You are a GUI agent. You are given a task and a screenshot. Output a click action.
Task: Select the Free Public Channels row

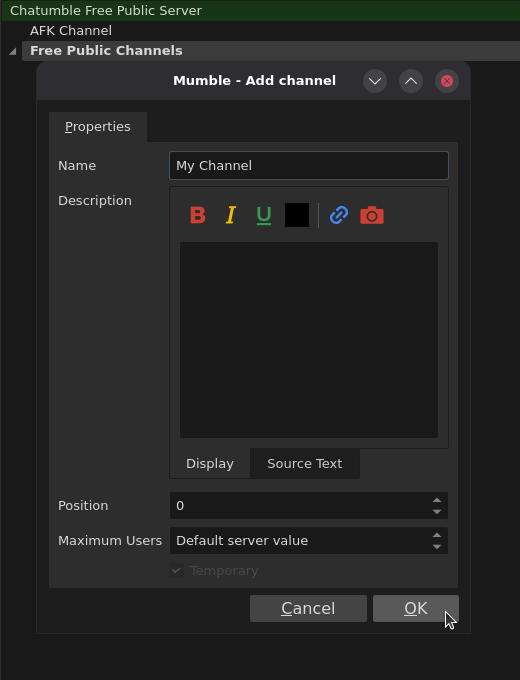pos(271,51)
